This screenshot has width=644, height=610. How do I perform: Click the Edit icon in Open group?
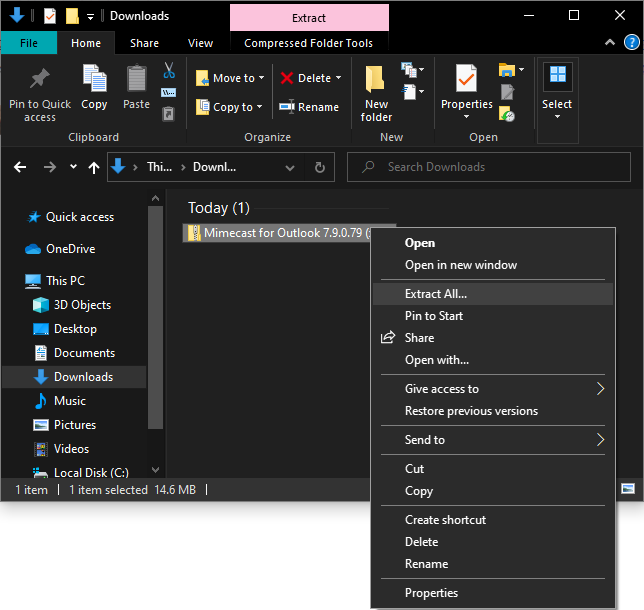(507, 92)
